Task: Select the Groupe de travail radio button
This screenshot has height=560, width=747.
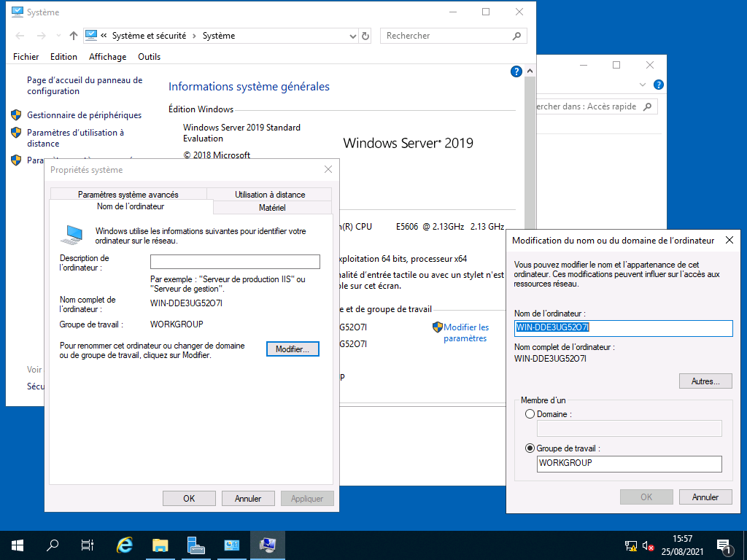Action: [x=530, y=448]
